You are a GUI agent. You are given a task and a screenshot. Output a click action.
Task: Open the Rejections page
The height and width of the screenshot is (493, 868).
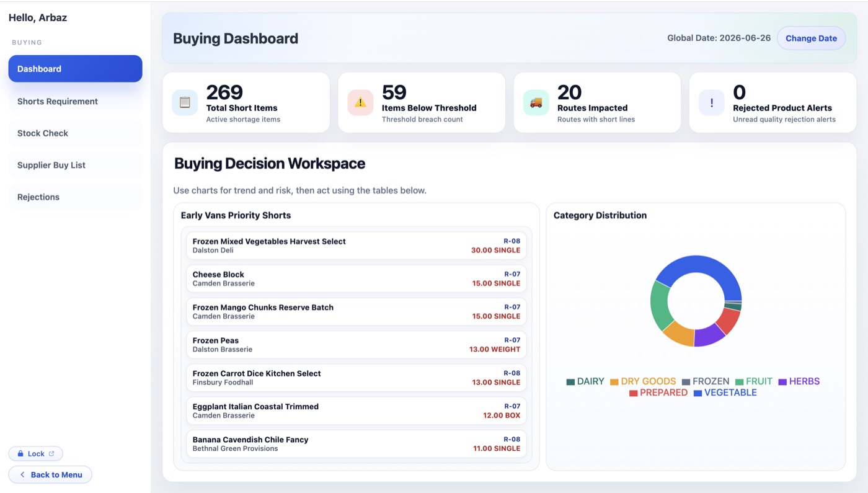point(75,197)
